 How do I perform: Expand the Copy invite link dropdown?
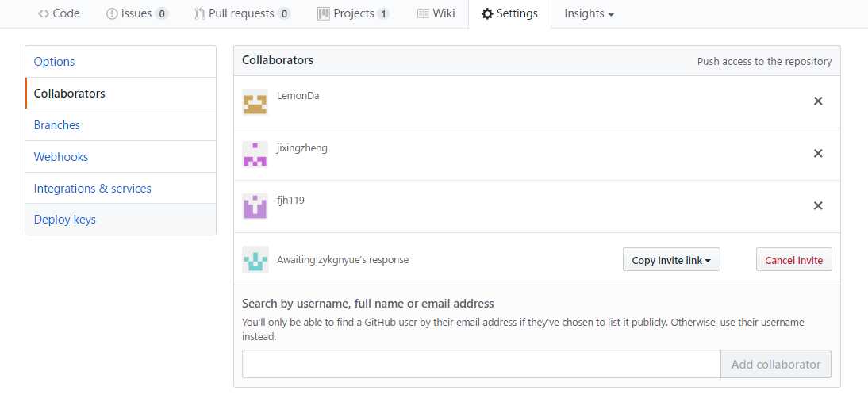pyautogui.click(x=671, y=259)
